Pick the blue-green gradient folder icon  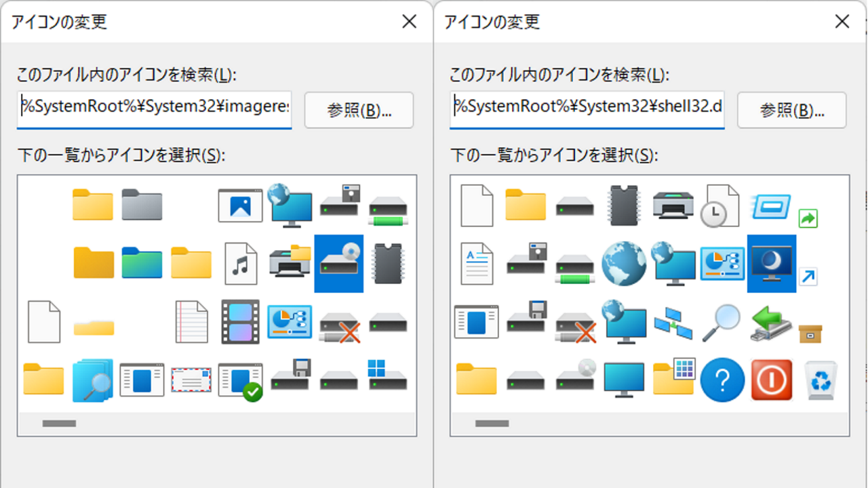point(142,263)
